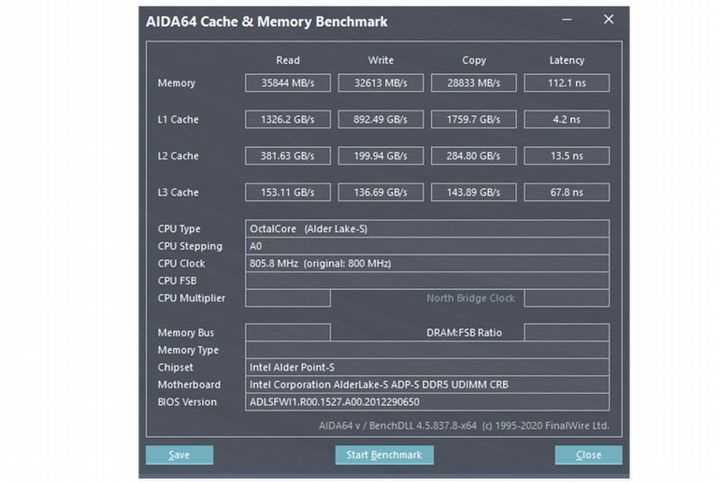720x483 pixels.
Task: Select the L2 Cache Copy value 284.80 GB/s
Action: [x=473, y=156]
